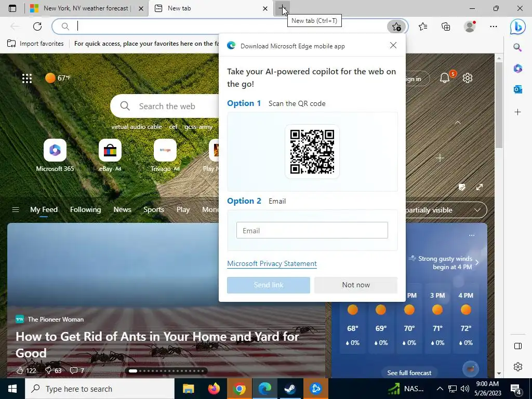Click Import favorites in favorites bar
The image size is (532, 399).
pyautogui.click(x=35, y=44)
